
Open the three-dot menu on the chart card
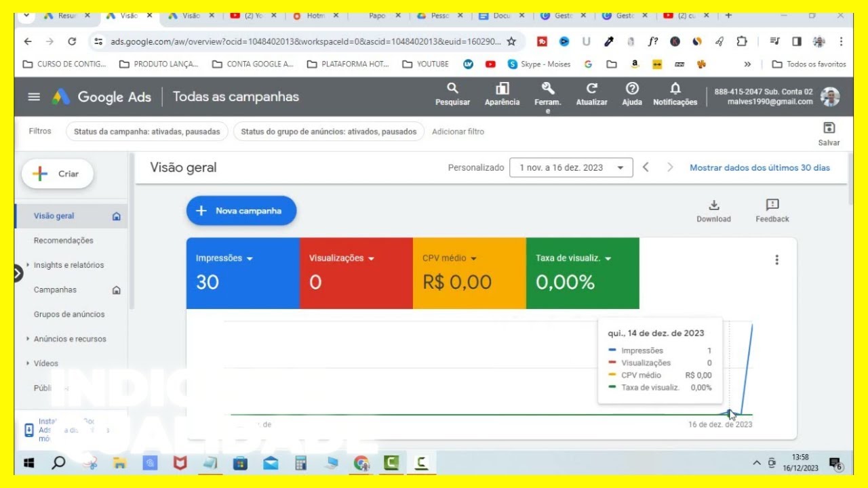[776, 260]
